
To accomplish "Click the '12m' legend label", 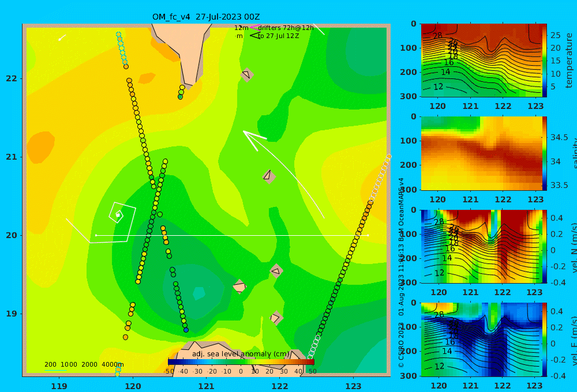I will click(241, 28).
